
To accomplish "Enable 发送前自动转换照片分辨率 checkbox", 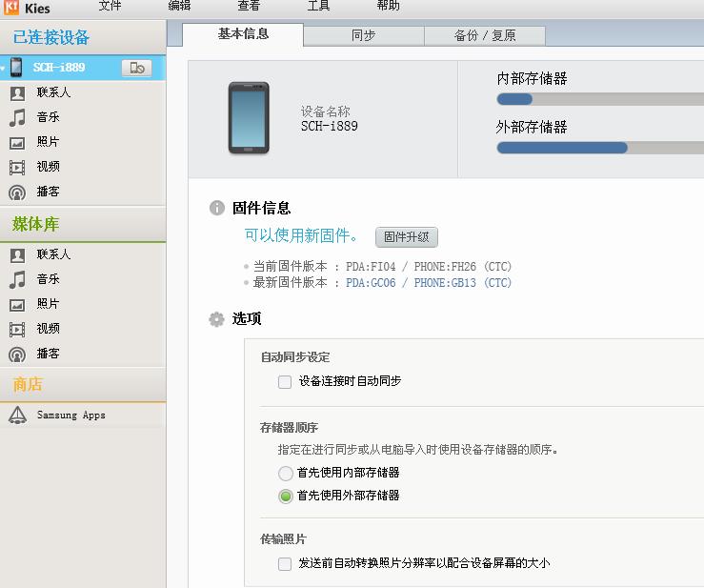I will [285, 564].
